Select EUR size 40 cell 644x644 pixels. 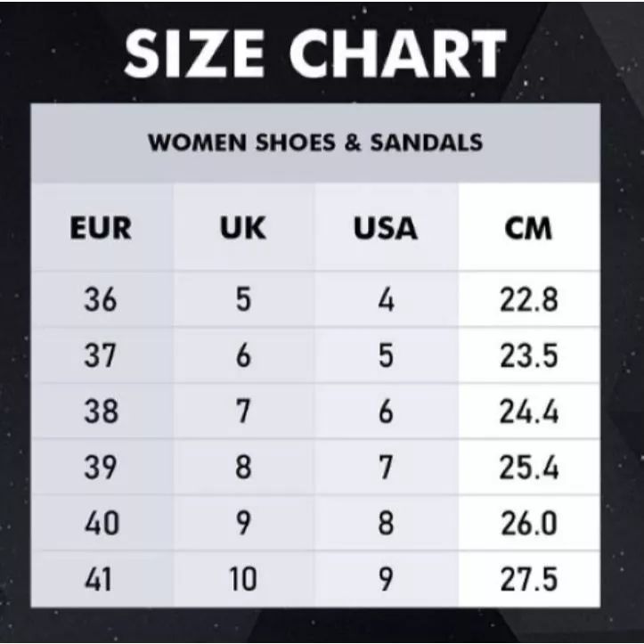tap(100, 524)
